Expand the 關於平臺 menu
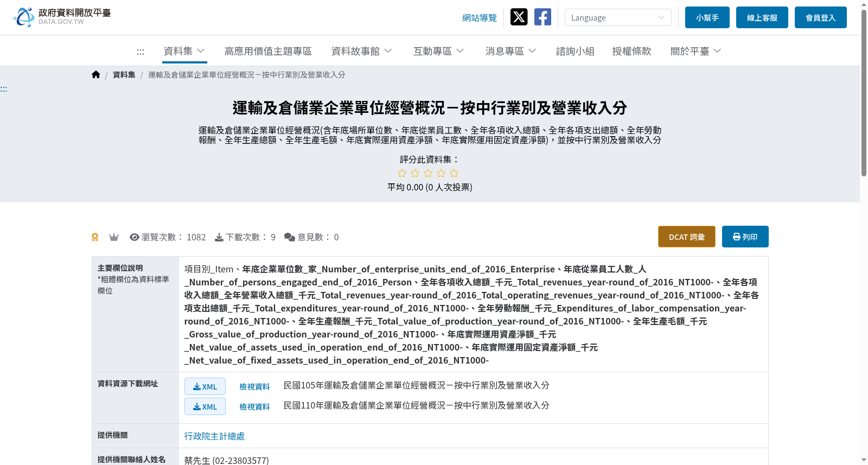Image resolution: width=868 pixels, height=465 pixels. tap(695, 51)
